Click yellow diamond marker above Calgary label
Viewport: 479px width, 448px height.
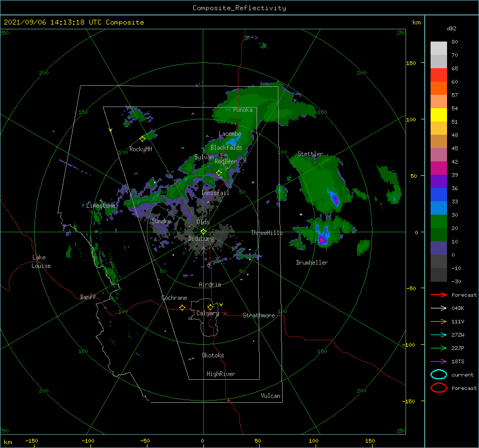click(x=210, y=307)
